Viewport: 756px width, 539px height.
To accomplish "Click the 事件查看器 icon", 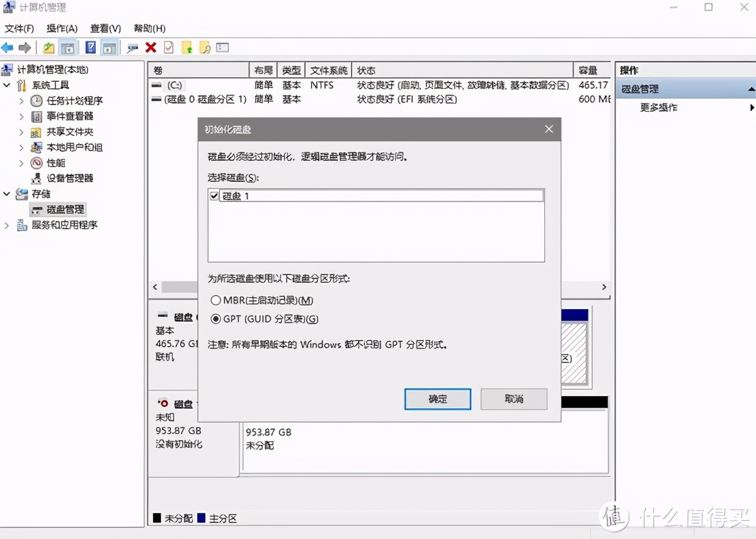I will 37,116.
